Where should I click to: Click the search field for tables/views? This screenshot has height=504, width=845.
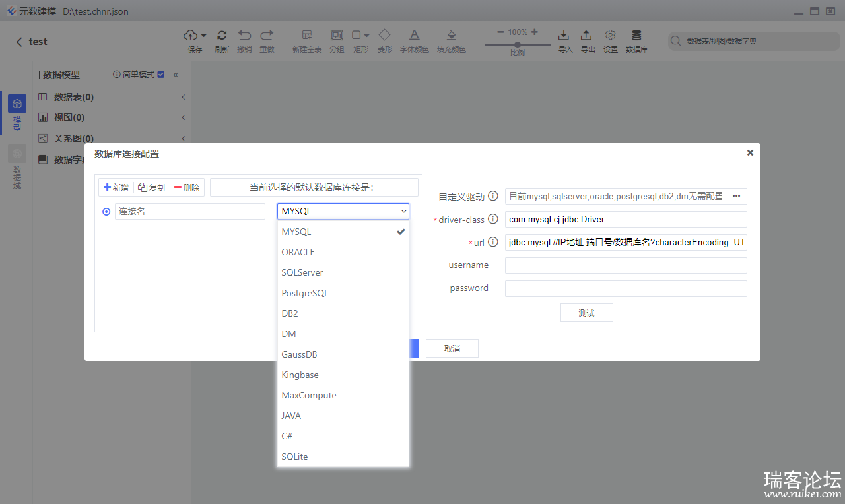[754, 41]
